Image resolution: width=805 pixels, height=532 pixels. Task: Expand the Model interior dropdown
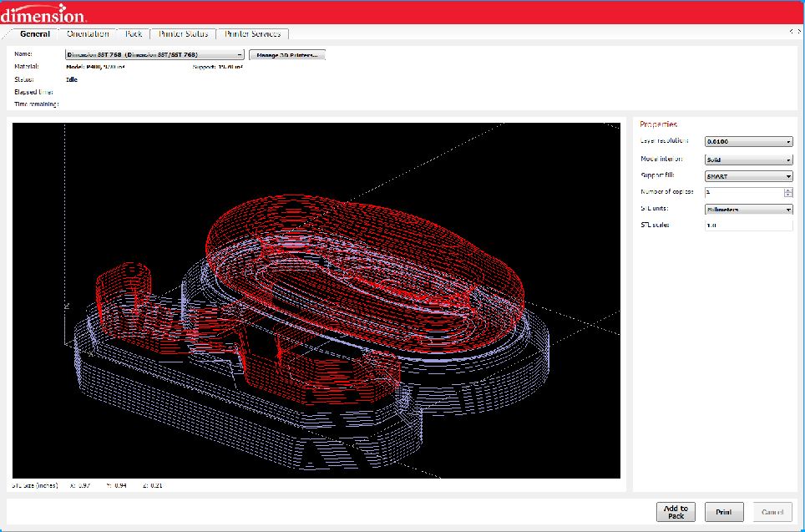pos(748,159)
